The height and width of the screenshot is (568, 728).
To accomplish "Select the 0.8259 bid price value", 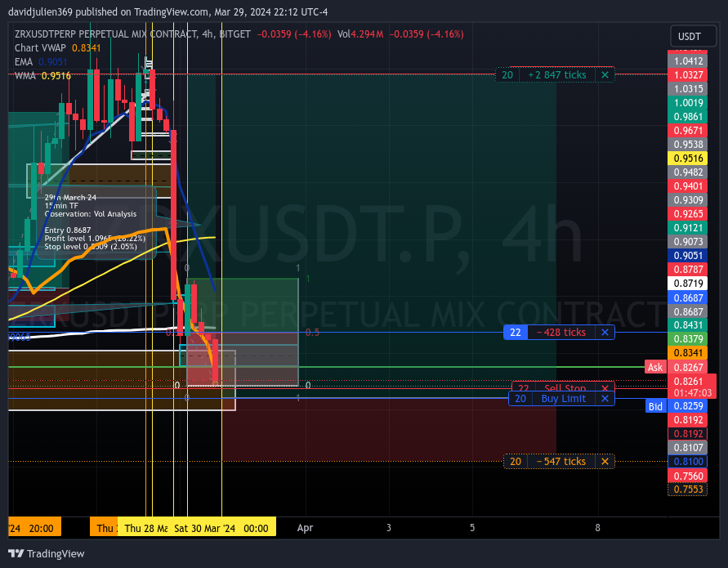I will coord(688,406).
